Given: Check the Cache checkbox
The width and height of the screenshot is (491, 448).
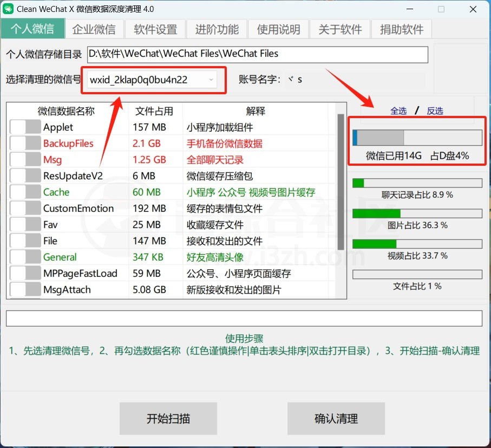Looking at the screenshot, I should pos(24,192).
